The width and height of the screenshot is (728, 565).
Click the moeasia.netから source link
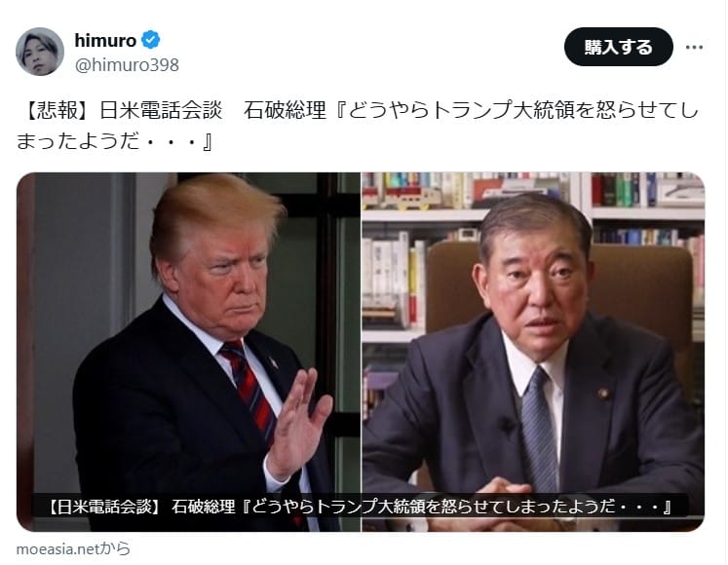click(73, 548)
